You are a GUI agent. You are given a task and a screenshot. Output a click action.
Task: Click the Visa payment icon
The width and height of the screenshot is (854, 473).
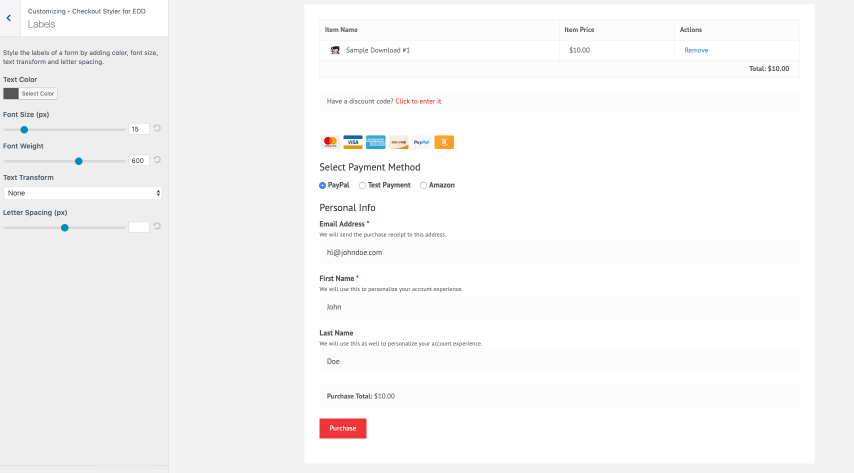pyautogui.click(x=353, y=142)
